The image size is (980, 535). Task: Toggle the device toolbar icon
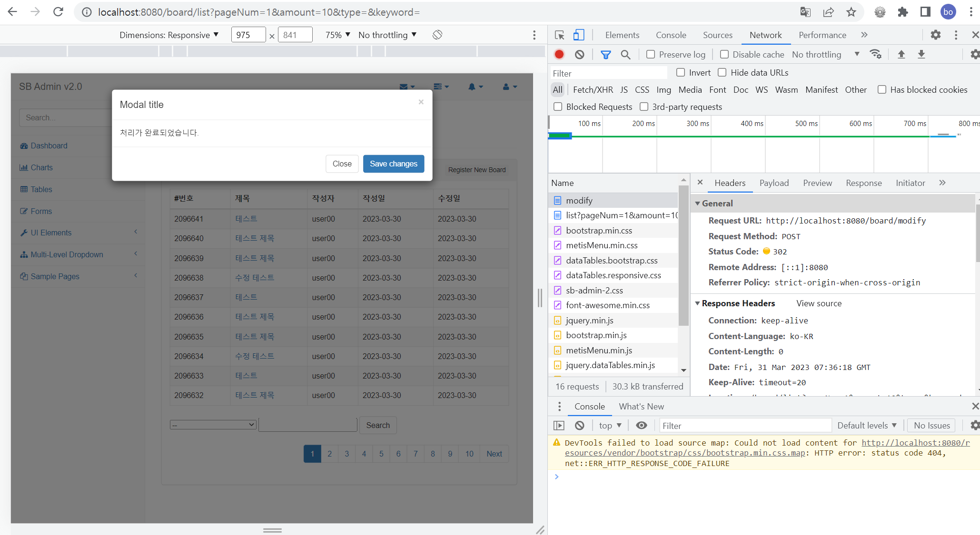pyautogui.click(x=579, y=35)
